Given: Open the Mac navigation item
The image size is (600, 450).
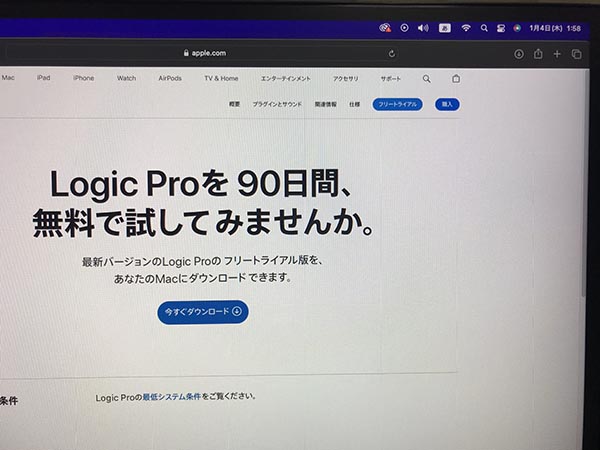Looking at the screenshot, I should click(x=8, y=78).
